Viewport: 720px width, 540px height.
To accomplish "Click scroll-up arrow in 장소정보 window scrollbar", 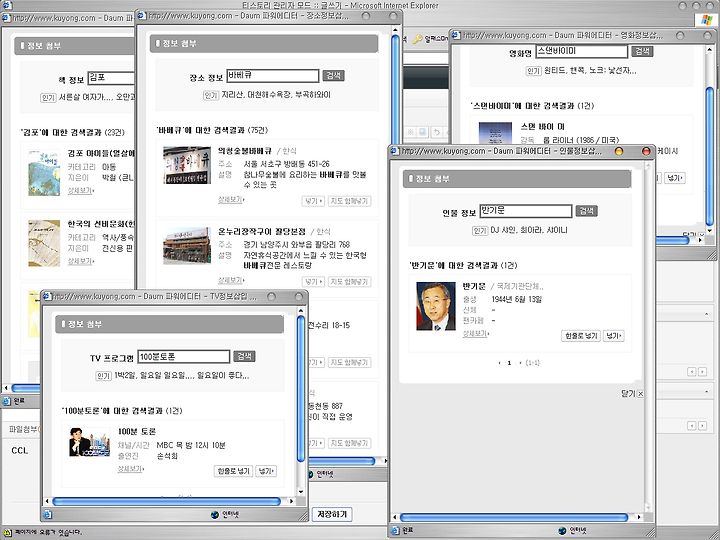I will pos(395,30).
